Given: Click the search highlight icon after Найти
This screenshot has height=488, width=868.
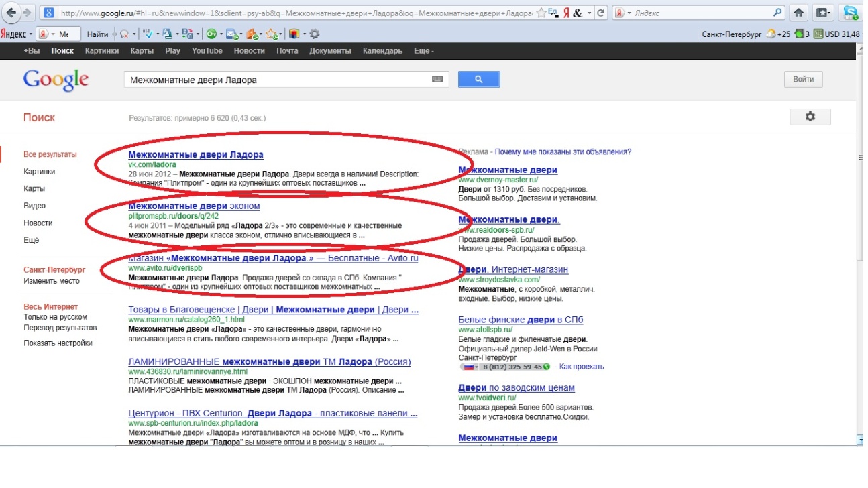Looking at the screenshot, I should click(x=123, y=34).
